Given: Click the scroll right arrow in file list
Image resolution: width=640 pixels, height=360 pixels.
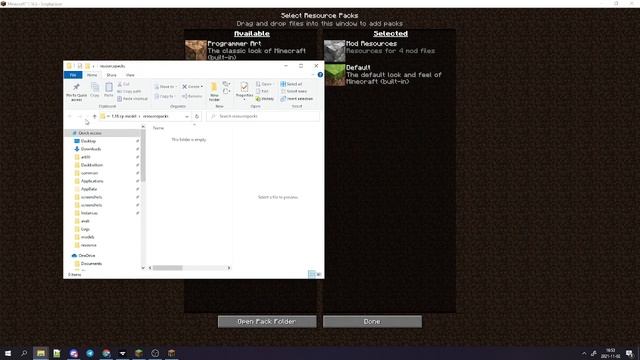Looking at the screenshot, I should click(229, 268).
